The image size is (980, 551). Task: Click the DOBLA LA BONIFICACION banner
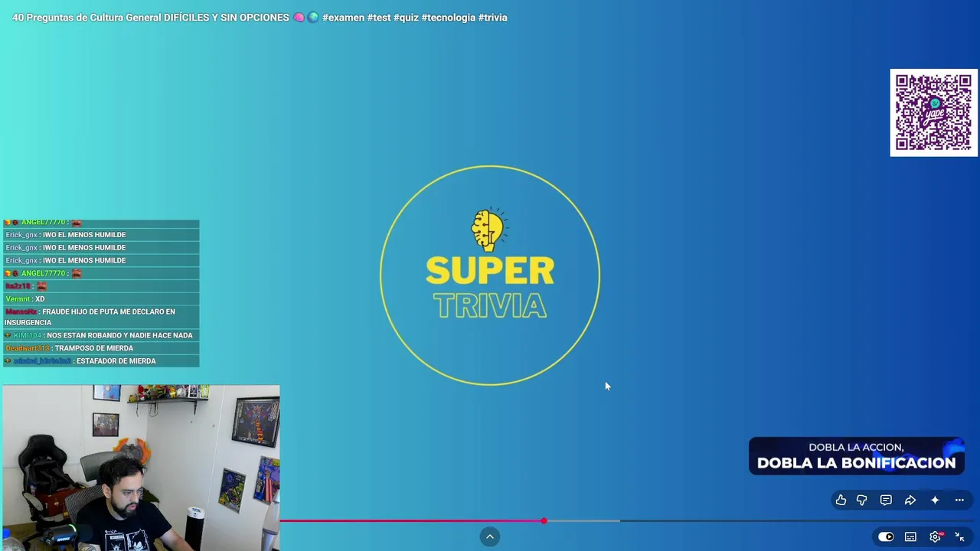(857, 456)
